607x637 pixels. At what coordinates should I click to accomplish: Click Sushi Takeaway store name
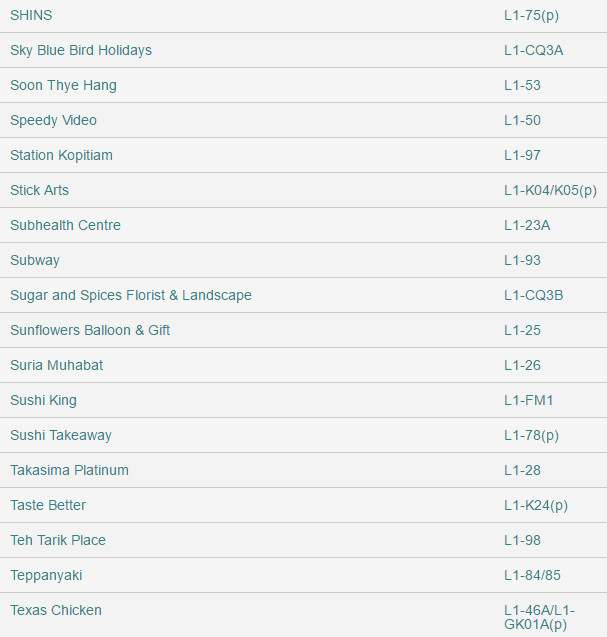point(60,436)
